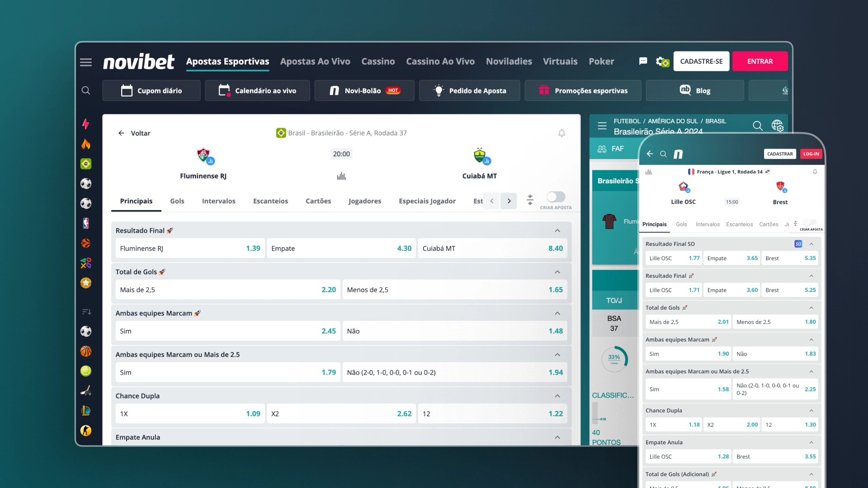
Task: Collapse mobile Resultado Final SO section
Action: click(811, 244)
